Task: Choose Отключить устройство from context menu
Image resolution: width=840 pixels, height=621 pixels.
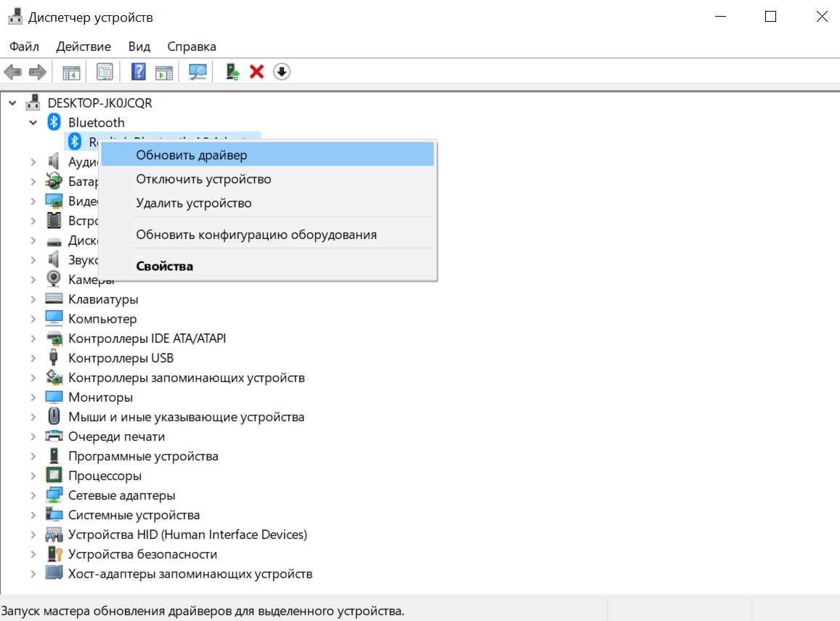Action: [x=267, y=179]
